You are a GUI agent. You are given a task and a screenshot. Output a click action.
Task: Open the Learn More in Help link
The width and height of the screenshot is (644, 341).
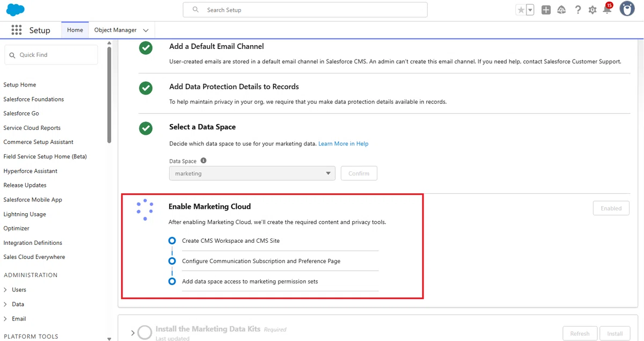pos(343,144)
